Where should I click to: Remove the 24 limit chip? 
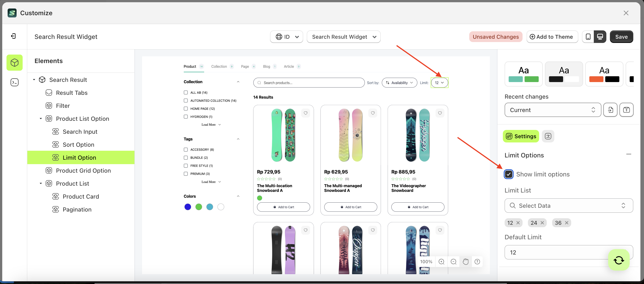[542, 223]
